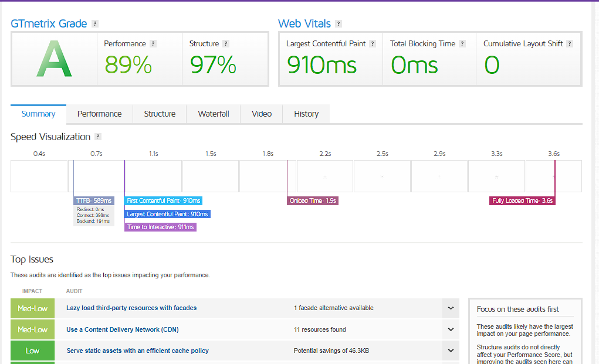This screenshot has height=364, width=599.
Task: Open Cumulative Layout Shift help icon
Action: (570, 43)
